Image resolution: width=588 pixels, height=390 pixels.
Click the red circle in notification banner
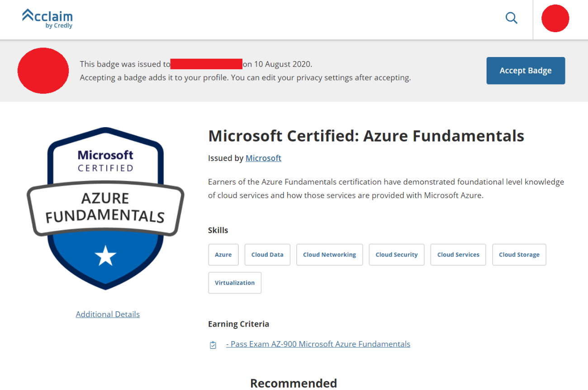[43, 71]
